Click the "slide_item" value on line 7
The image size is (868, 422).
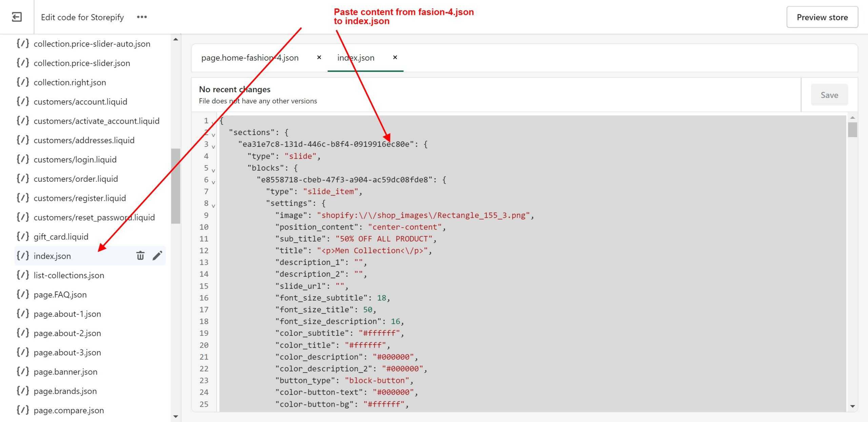330,192
